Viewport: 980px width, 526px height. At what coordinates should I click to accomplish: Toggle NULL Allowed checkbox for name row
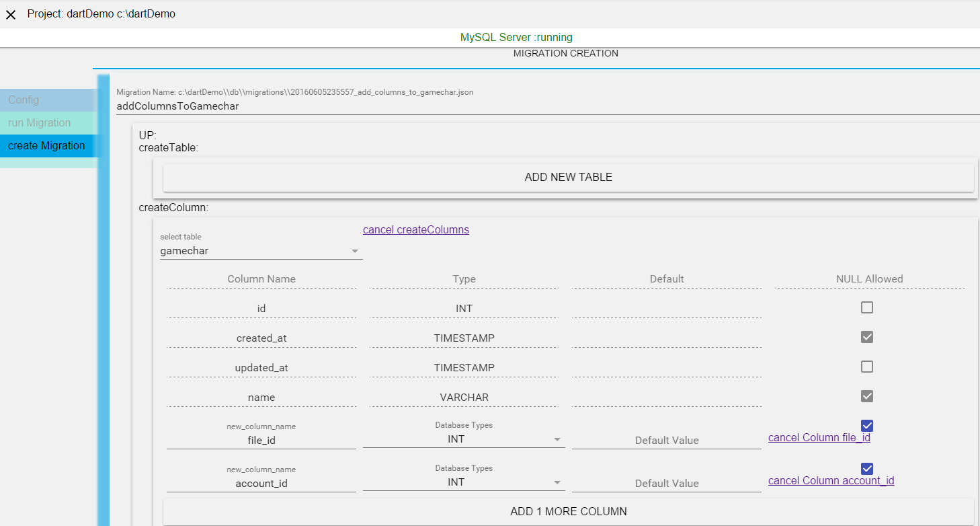click(867, 396)
